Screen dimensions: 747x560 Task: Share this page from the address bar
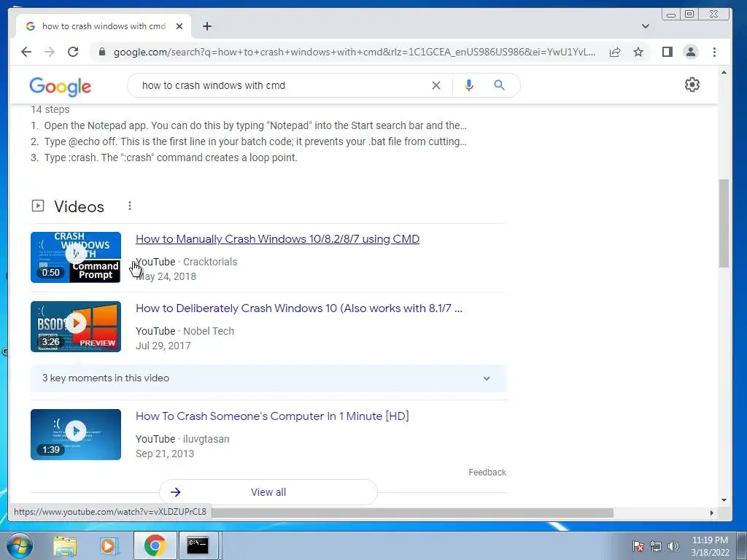(x=615, y=52)
